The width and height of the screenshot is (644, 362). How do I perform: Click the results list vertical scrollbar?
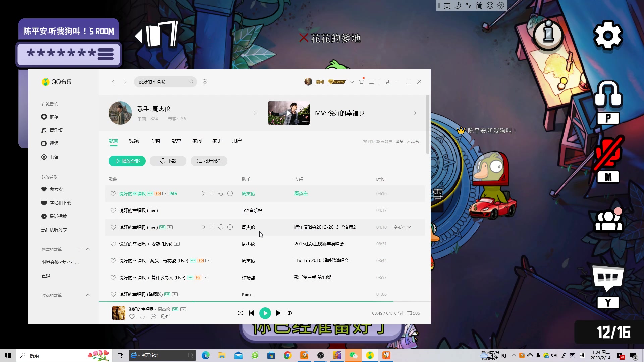coord(428,124)
